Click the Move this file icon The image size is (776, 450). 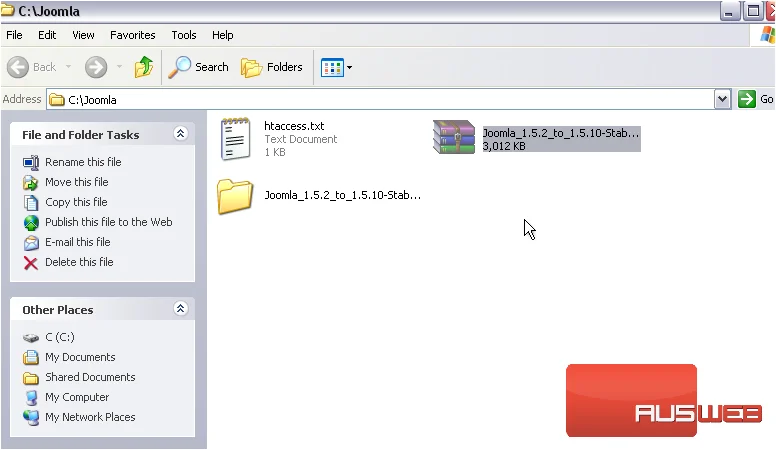coord(31,183)
